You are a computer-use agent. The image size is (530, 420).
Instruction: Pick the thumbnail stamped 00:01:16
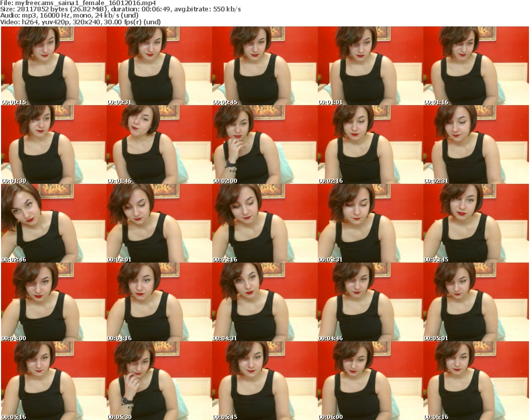[476, 66]
